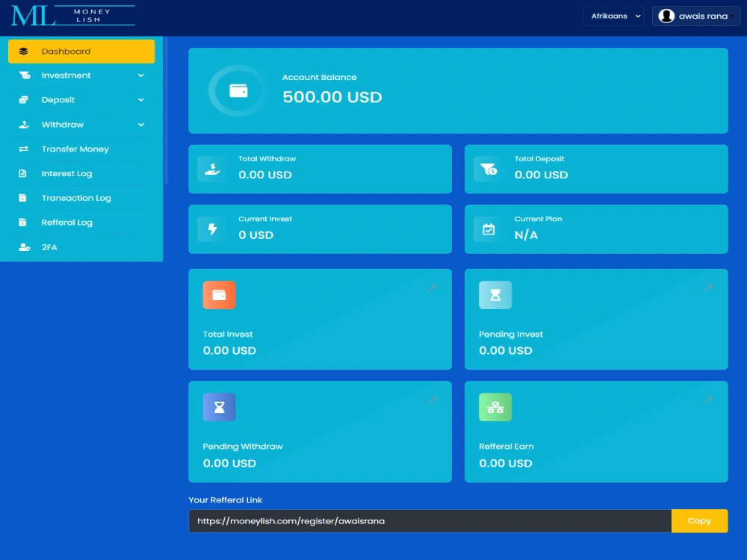Click the 2FA user lock icon
747x560 pixels.
click(x=25, y=247)
